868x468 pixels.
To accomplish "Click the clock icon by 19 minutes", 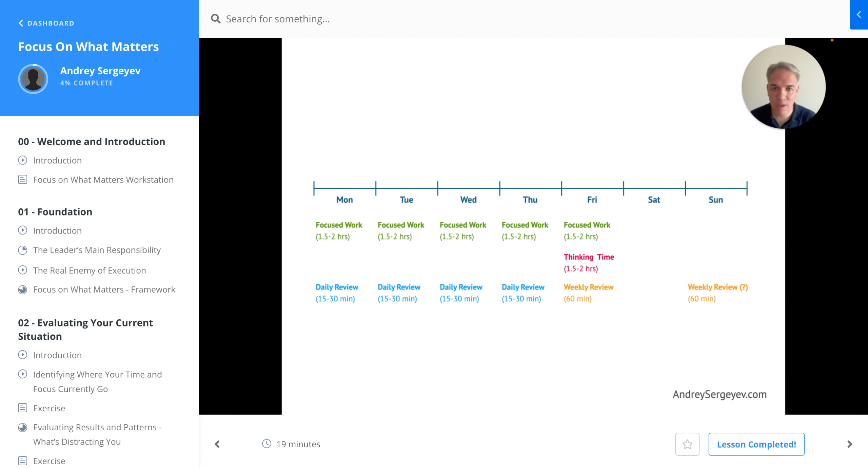I will point(267,444).
